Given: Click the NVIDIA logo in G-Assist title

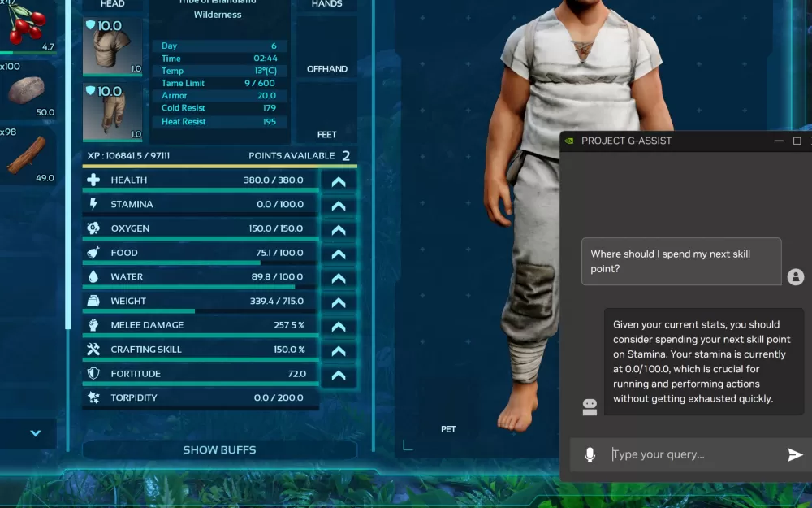Looking at the screenshot, I should pos(569,141).
